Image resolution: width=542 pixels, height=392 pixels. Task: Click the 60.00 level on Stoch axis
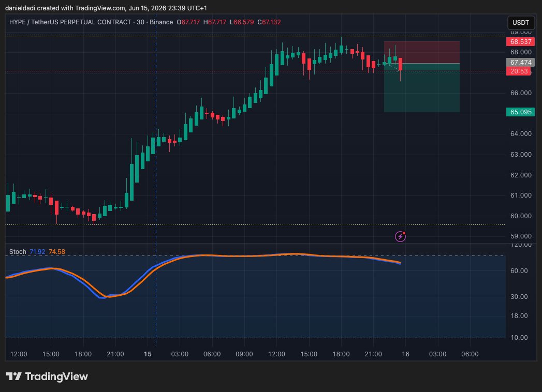(x=519, y=271)
